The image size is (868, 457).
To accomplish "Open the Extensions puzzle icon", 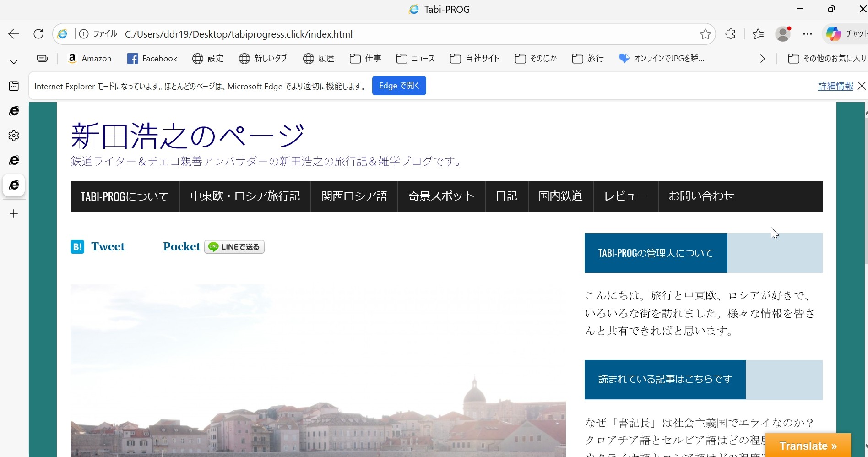I will tap(730, 34).
